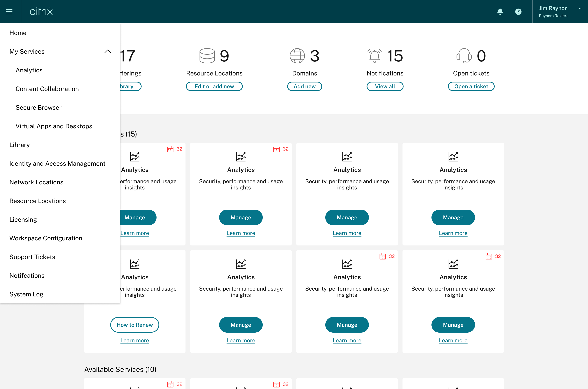
Task: Select Secure Browser in the menu
Action: pos(38,107)
